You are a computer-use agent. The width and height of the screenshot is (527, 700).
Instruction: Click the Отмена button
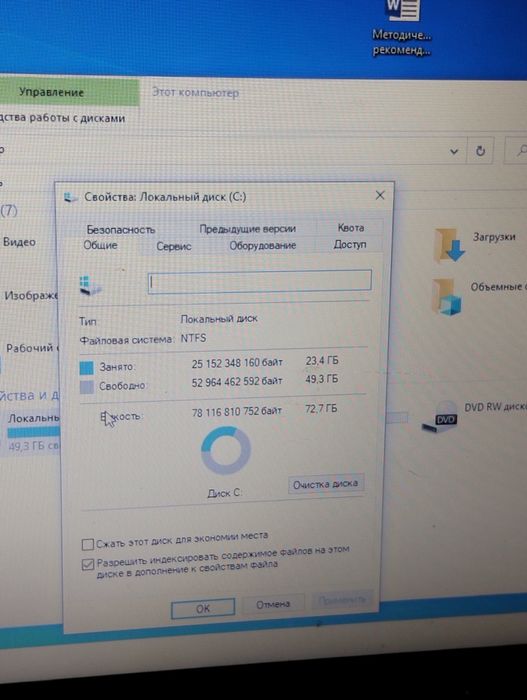coord(273,604)
